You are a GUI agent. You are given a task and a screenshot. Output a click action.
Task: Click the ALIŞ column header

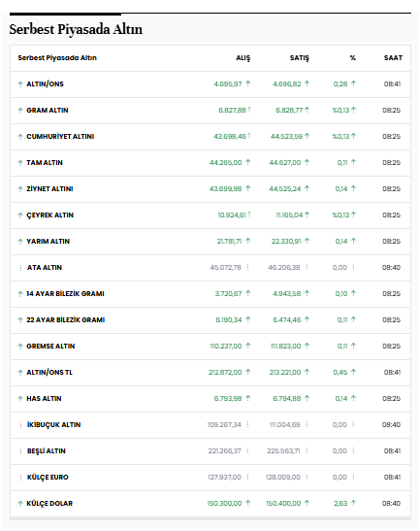243,58
